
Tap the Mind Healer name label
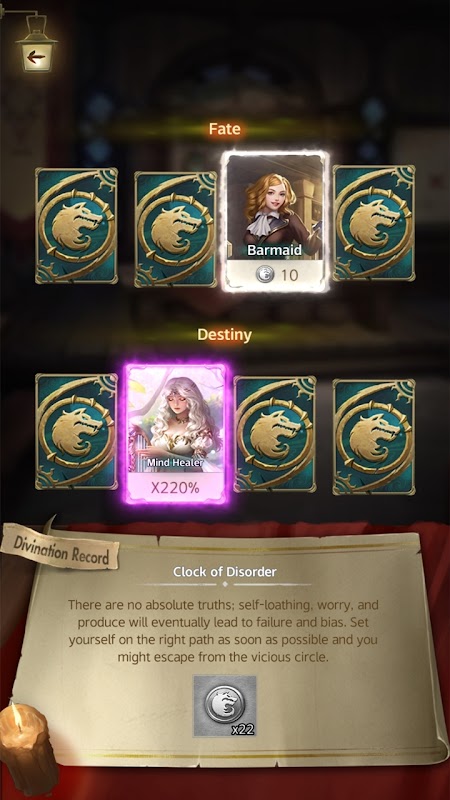click(x=176, y=463)
